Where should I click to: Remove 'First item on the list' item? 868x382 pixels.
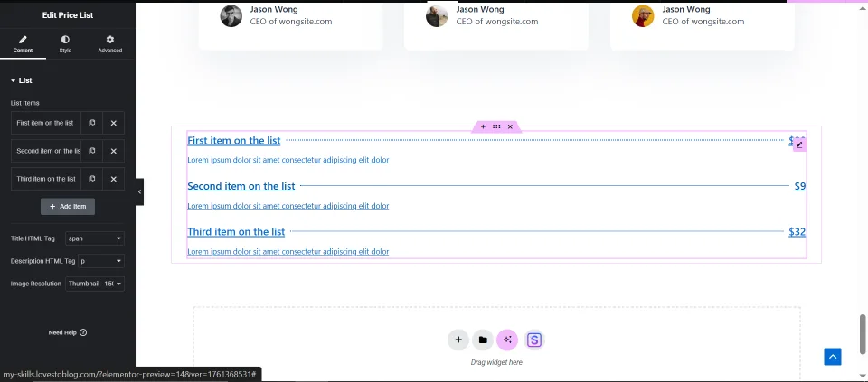point(114,124)
